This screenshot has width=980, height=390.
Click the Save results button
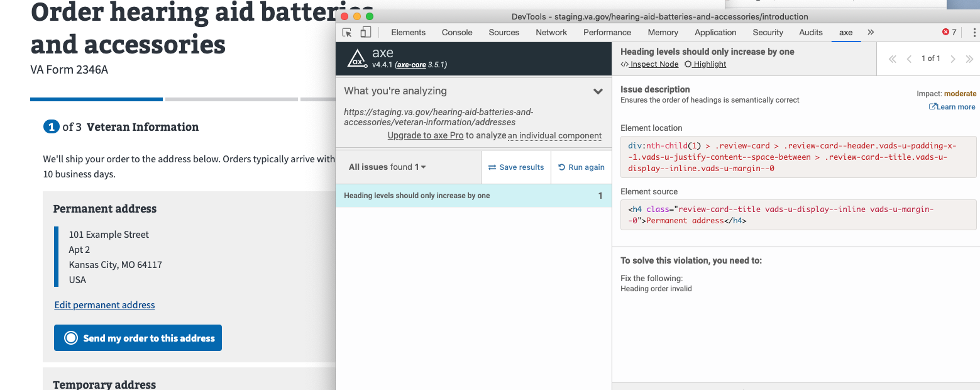tap(516, 167)
